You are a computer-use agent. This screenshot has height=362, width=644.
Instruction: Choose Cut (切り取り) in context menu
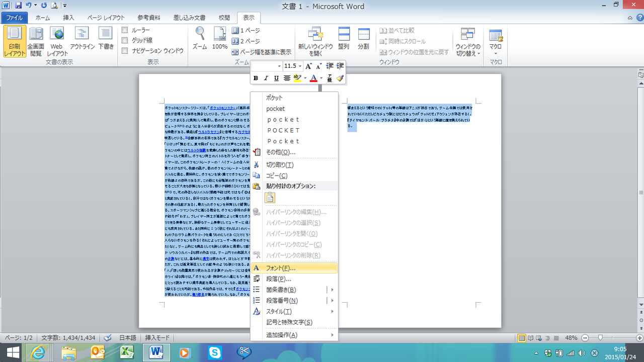coord(294,164)
